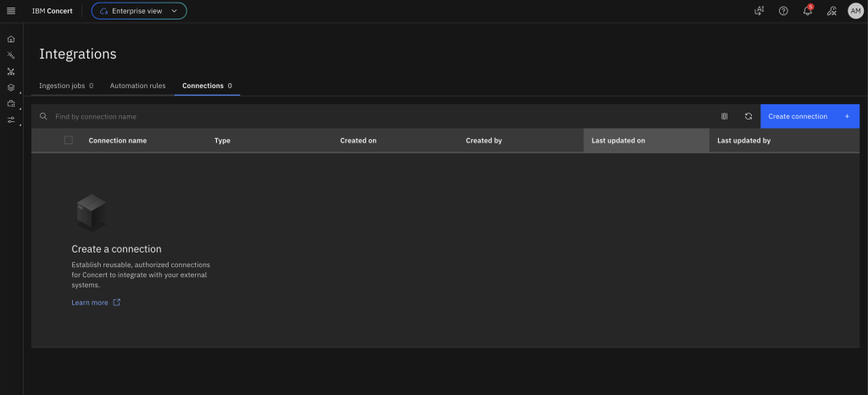
Task: Switch to the Ingestion jobs tab
Action: [66, 86]
